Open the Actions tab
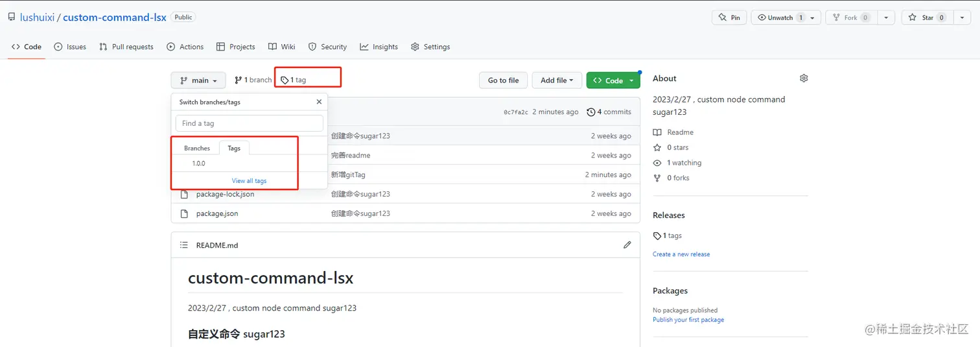This screenshot has width=980, height=347. tap(185, 47)
